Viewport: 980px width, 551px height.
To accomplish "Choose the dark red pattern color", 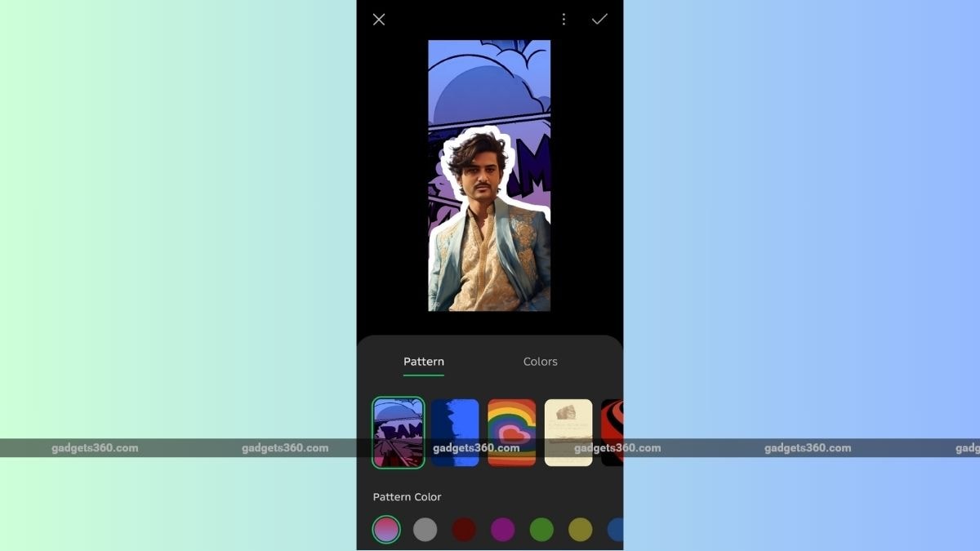I will click(464, 530).
